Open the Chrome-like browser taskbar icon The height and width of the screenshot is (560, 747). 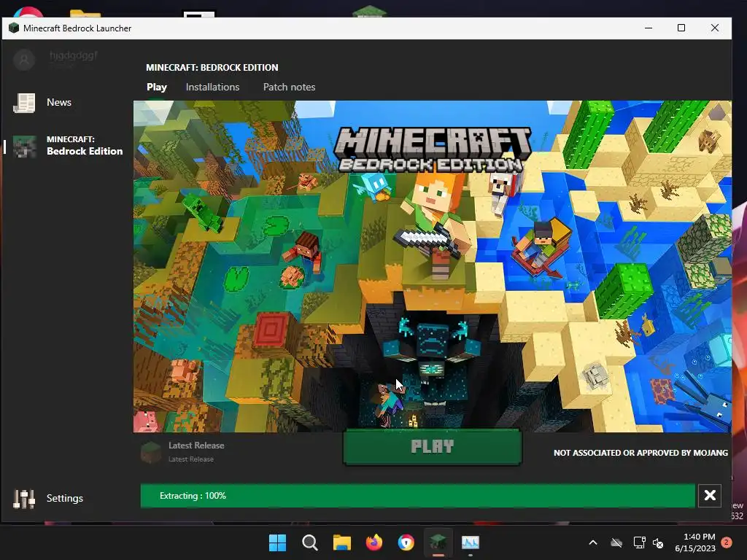click(x=406, y=542)
